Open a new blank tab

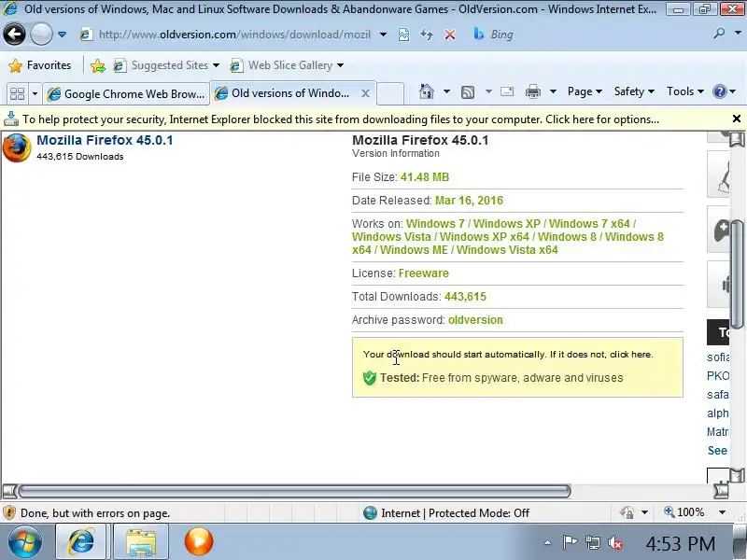click(x=390, y=93)
